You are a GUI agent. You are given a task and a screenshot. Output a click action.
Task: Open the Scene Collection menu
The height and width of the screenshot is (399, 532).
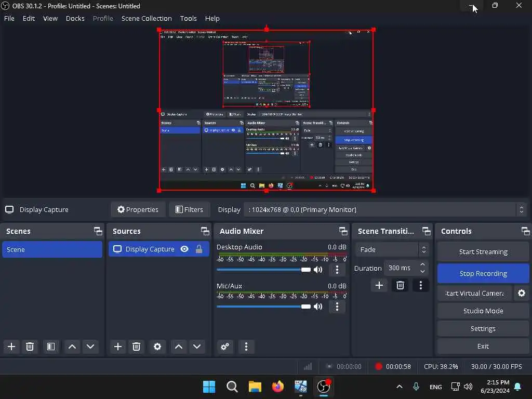(x=147, y=18)
